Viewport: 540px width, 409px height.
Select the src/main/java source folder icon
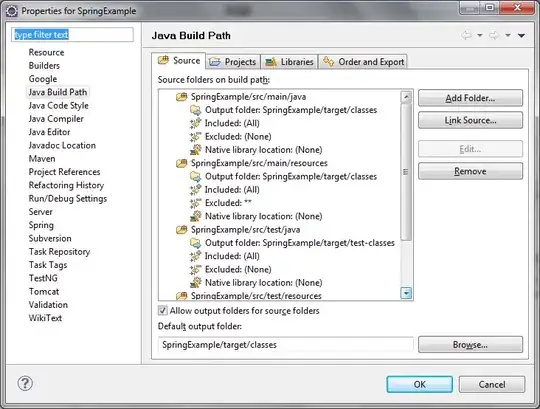[x=181, y=97]
